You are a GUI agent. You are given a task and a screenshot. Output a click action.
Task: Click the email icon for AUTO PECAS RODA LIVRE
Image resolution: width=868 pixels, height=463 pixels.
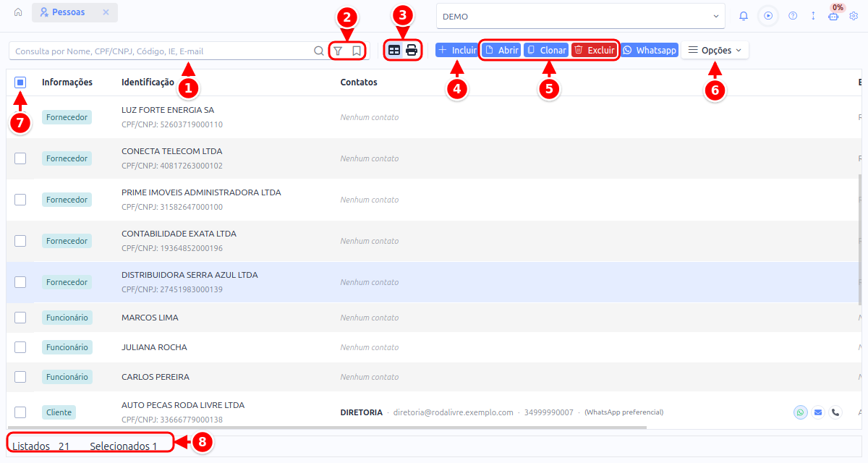click(818, 412)
